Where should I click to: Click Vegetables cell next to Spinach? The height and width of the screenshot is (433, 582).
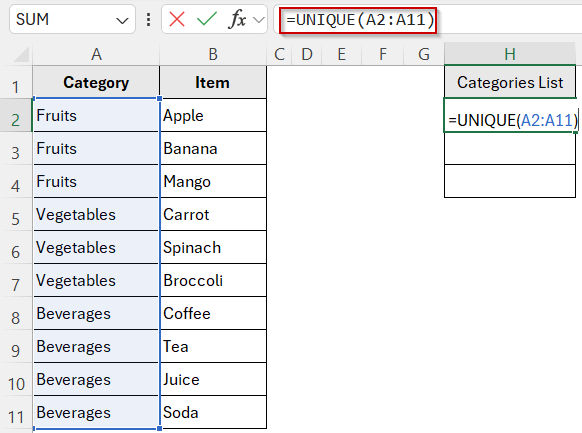[x=96, y=247]
